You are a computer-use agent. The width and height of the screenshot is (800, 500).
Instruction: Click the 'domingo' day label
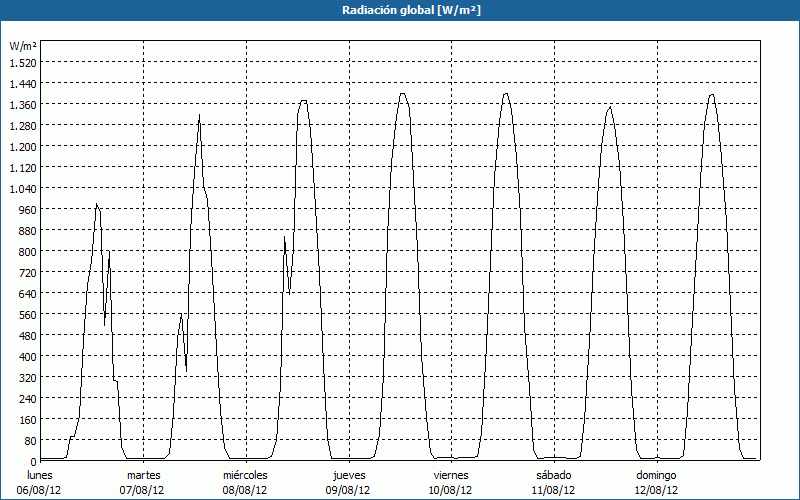656,475
